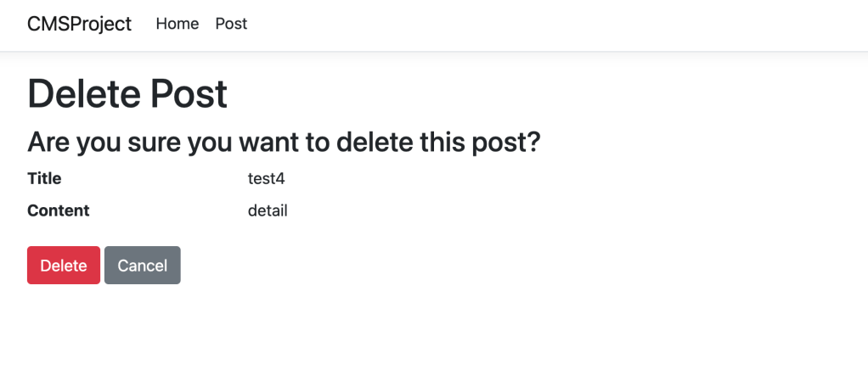Return to site root via CMSProject logo text
Viewport: 868px width, 381px height.
coord(79,24)
